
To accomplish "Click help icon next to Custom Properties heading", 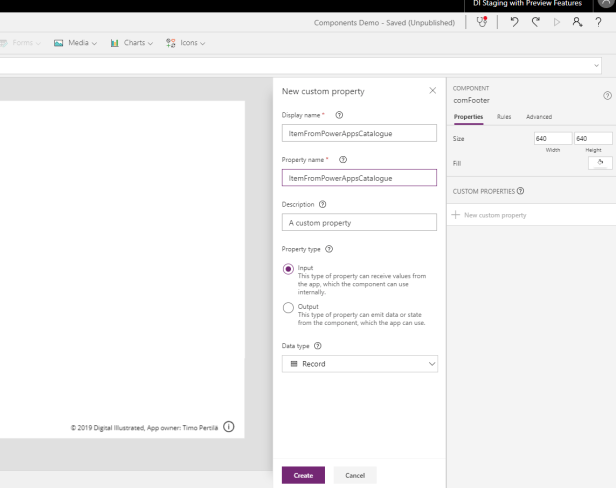I will pyautogui.click(x=518, y=190).
